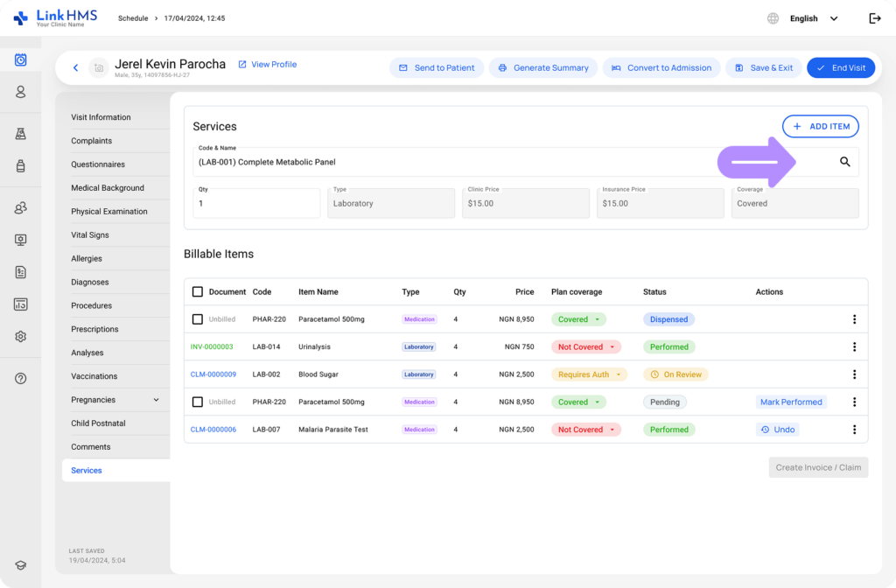Open Child Postnatal section
896x588 pixels.
tap(115, 423)
